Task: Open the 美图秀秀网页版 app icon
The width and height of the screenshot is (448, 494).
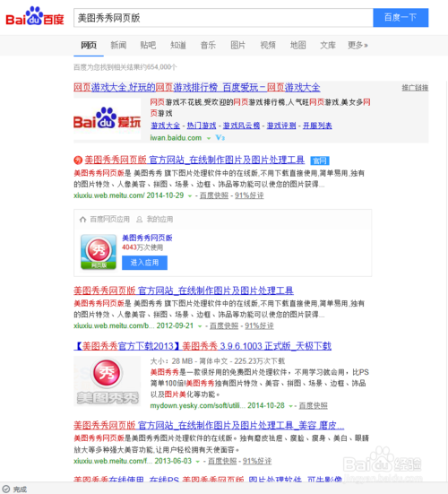Action: tap(99, 251)
